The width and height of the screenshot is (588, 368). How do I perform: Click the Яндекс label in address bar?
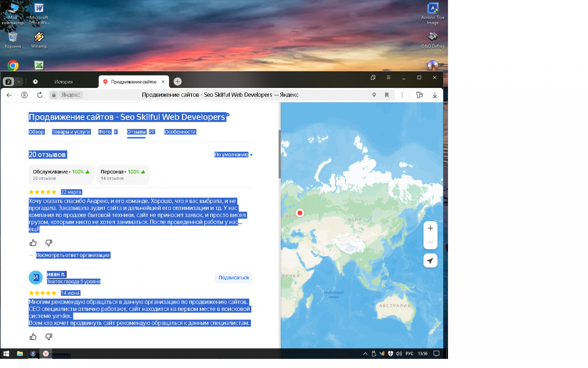[71, 95]
